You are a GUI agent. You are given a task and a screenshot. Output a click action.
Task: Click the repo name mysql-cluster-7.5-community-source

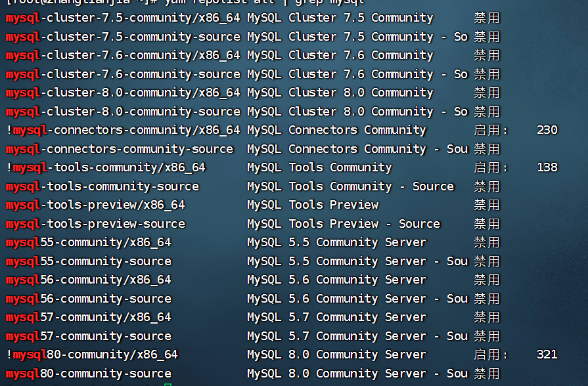[123, 37]
